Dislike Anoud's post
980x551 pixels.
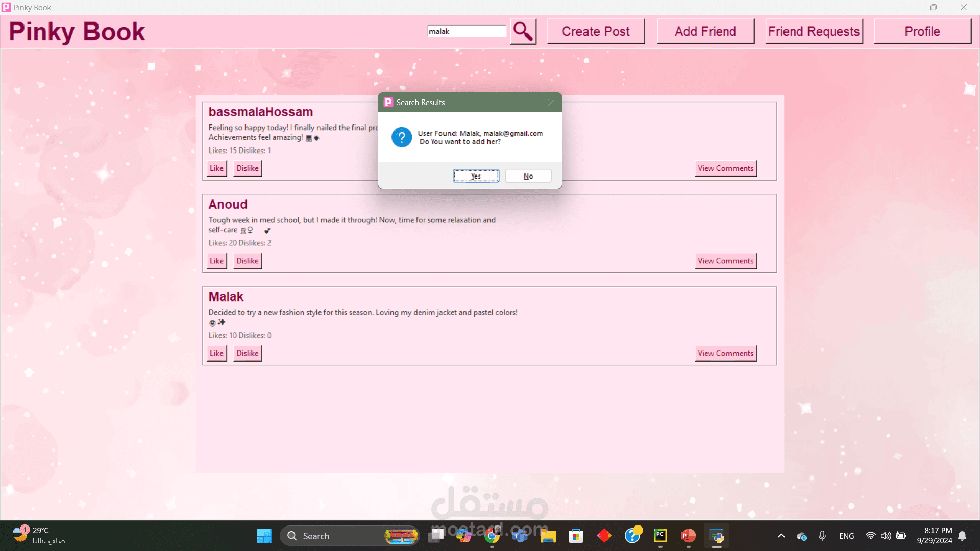point(248,261)
